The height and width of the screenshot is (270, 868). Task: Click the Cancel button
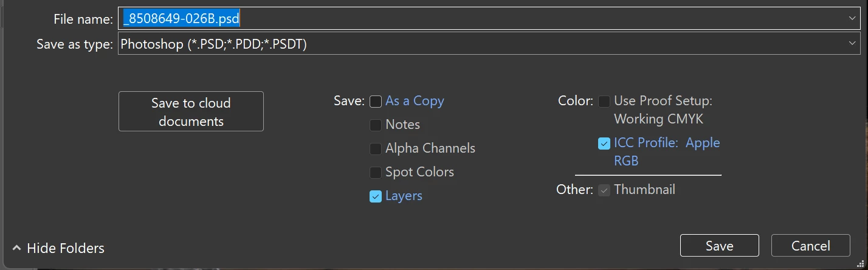[x=810, y=246]
